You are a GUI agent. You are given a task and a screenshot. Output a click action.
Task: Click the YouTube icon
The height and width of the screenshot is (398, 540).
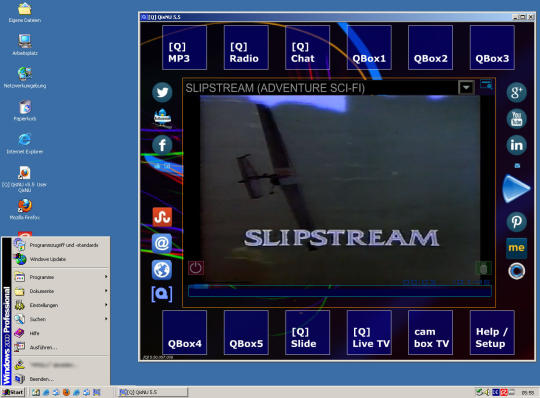[x=517, y=119]
